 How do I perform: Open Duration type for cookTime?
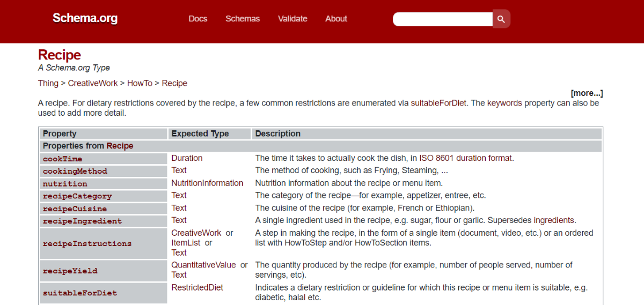click(187, 158)
